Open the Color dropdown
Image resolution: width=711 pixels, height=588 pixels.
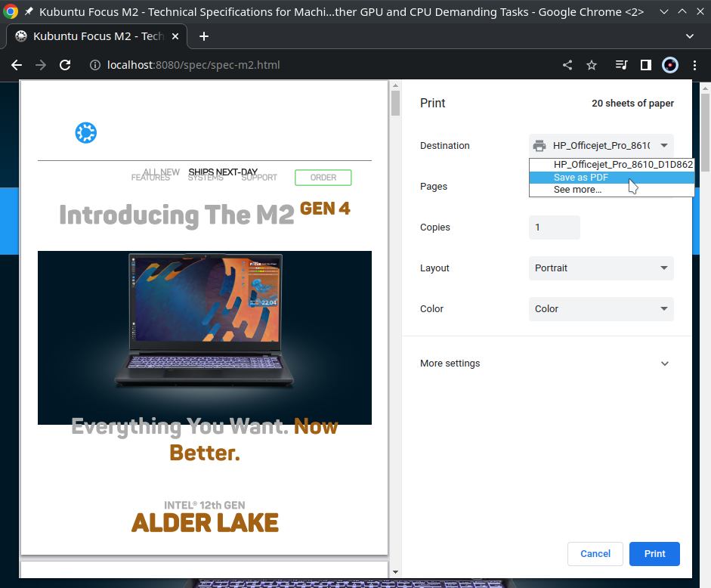pos(601,309)
